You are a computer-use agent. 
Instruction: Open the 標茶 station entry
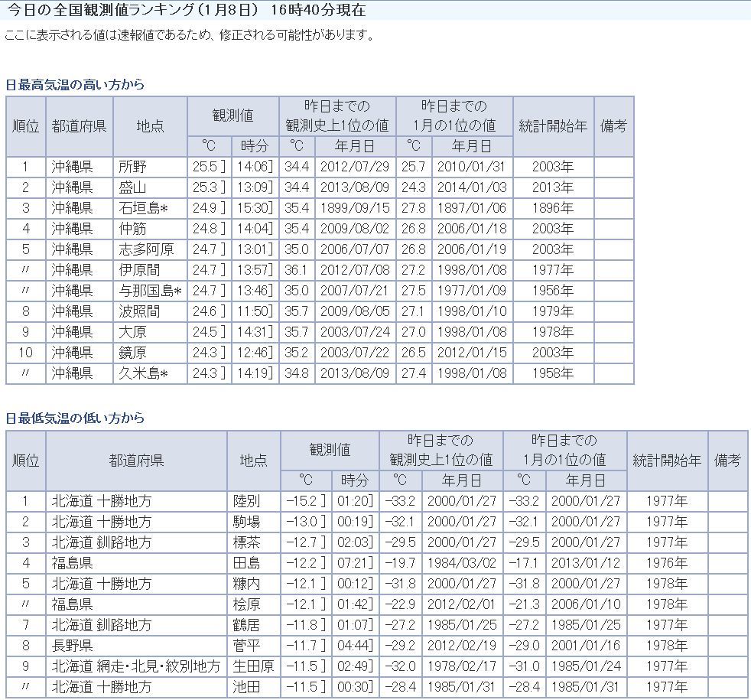[246, 542]
